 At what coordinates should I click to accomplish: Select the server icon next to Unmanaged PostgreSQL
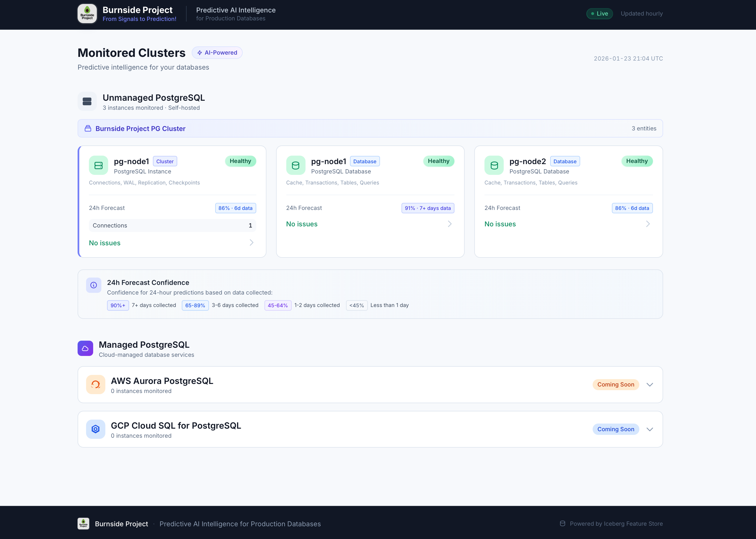pos(87,101)
